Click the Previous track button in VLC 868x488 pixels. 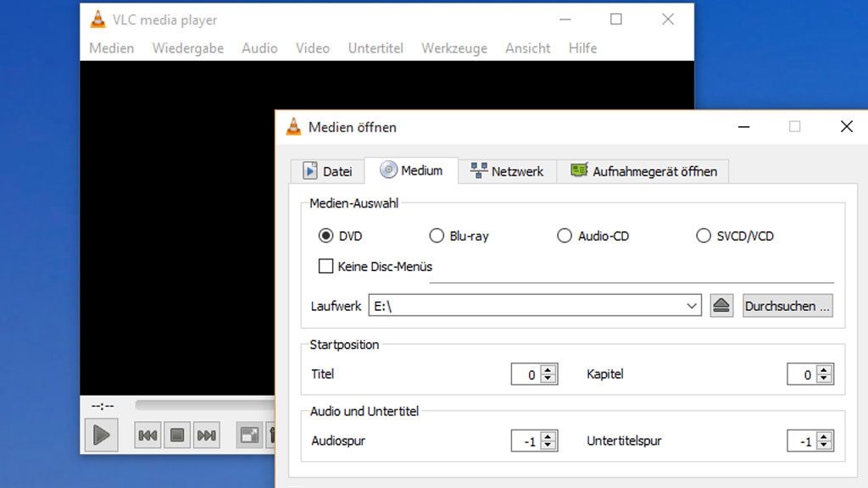point(147,435)
